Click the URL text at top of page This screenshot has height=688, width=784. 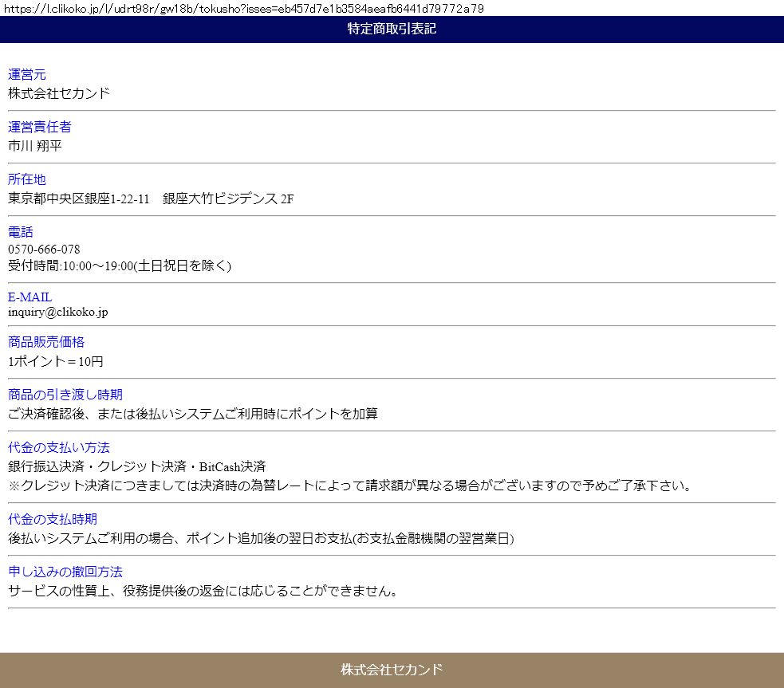coord(242,8)
